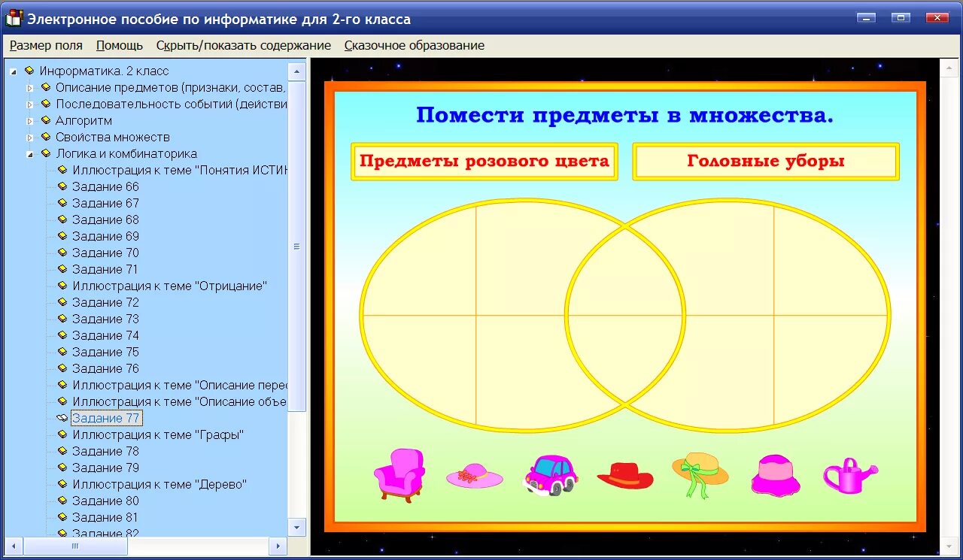This screenshot has height=560, width=963.
Task: Click book icon beside Свойства множеств
Action: [x=46, y=137]
